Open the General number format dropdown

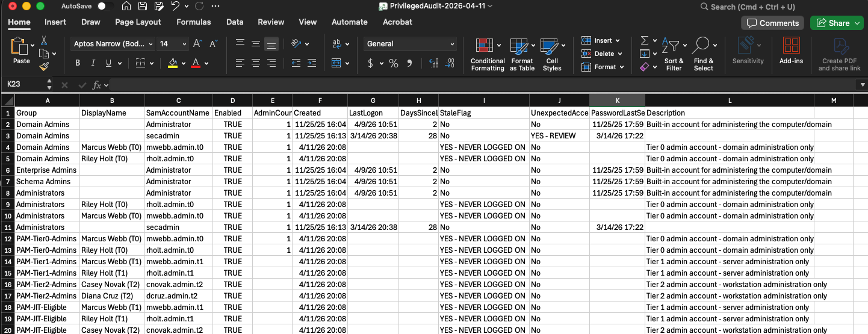point(410,44)
